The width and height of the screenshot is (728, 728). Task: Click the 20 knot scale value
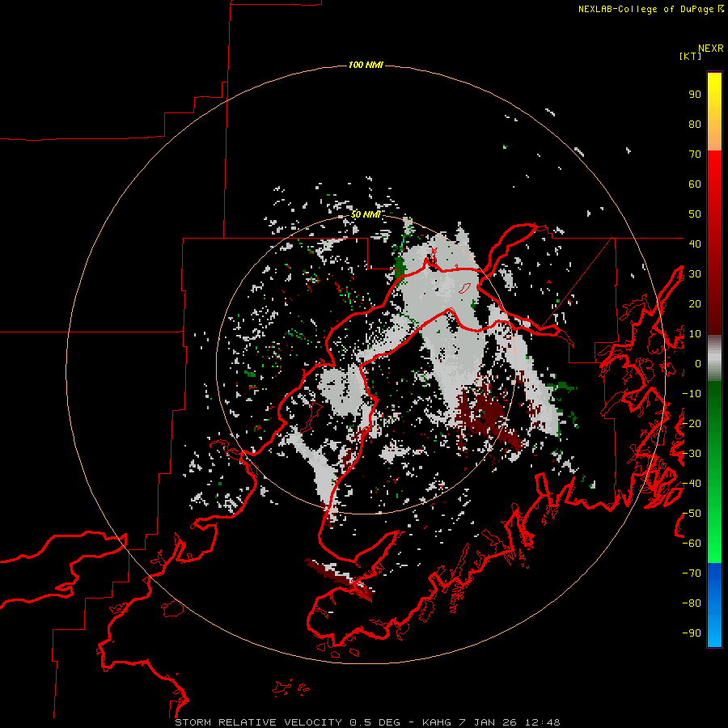695,303
